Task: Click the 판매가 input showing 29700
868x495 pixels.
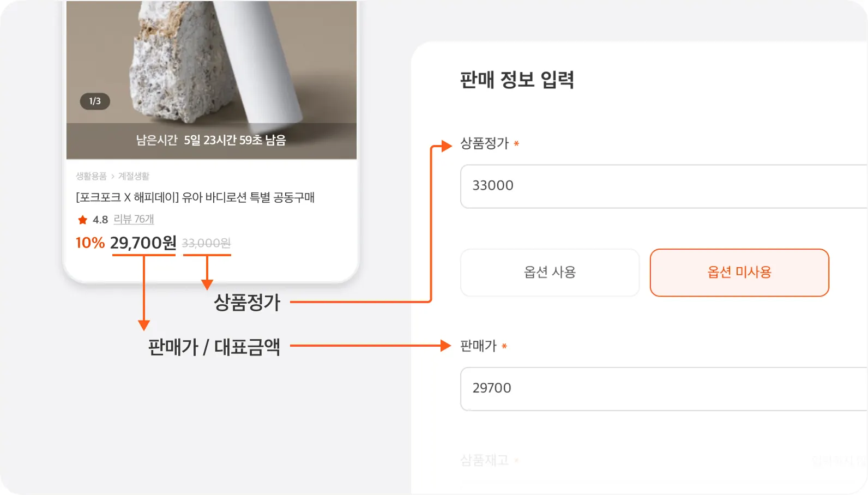Action: click(662, 388)
